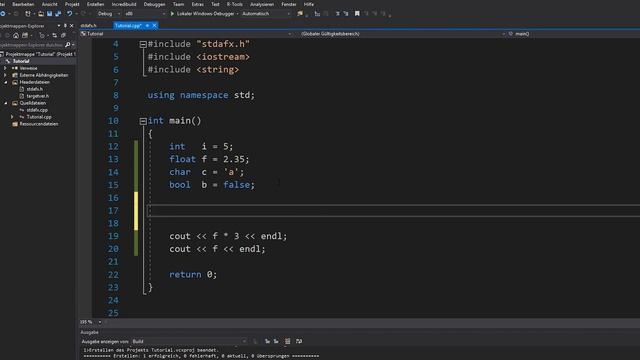Click the clear all output icon

coord(287,341)
